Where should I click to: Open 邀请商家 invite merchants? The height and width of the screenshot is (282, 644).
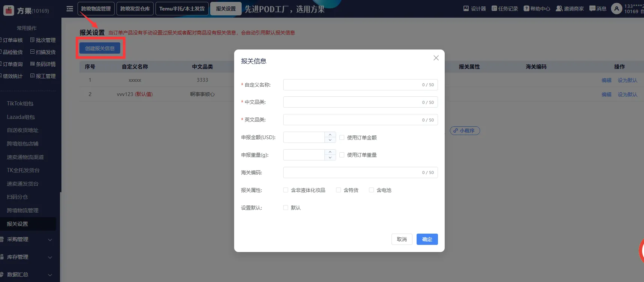pos(570,9)
